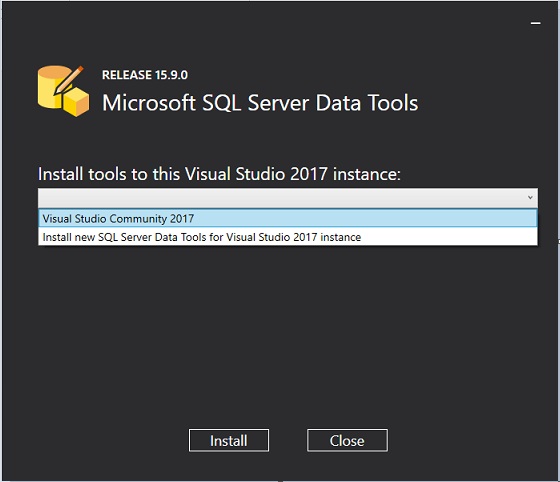Minimize the installer window

[x=535, y=23]
